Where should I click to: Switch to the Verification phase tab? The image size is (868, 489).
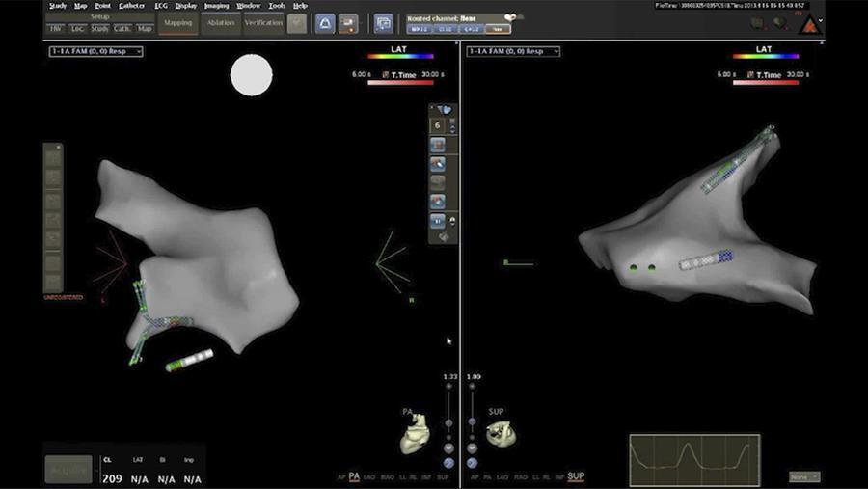(x=263, y=23)
